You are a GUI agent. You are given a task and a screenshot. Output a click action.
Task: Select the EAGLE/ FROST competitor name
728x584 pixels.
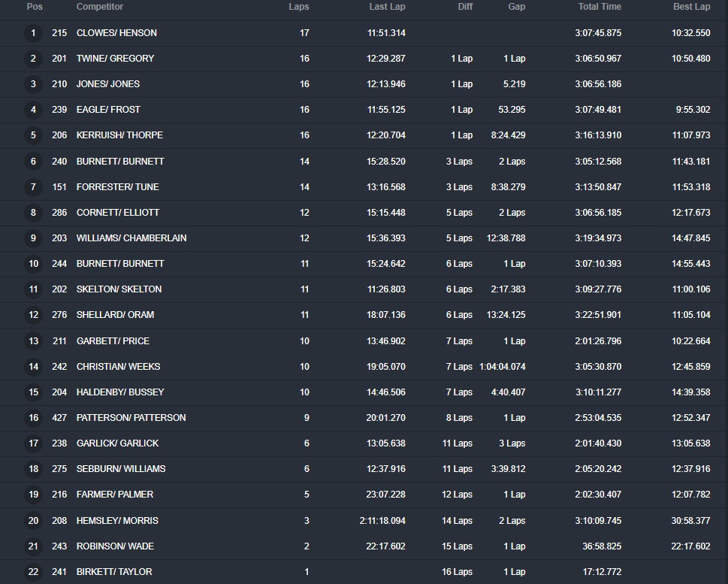point(108,110)
